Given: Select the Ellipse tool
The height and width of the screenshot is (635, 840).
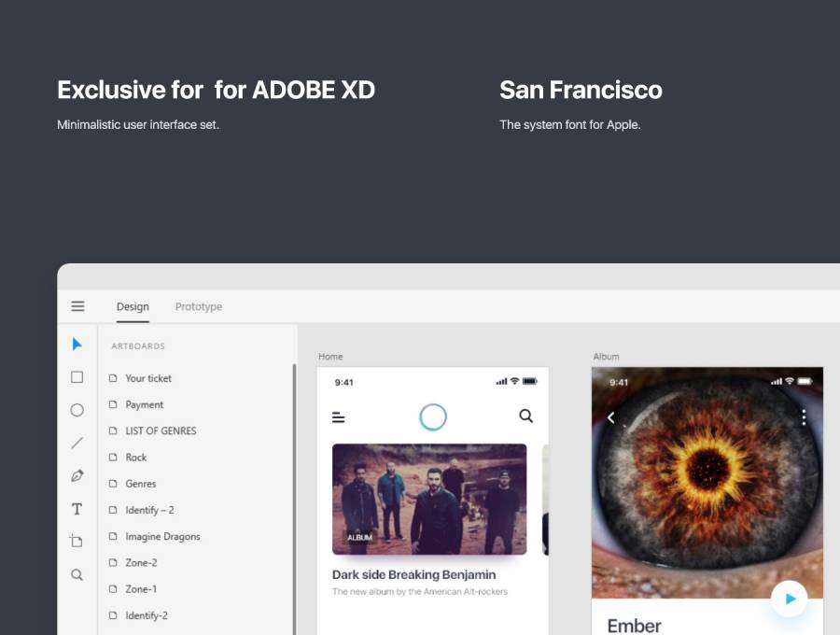Looking at the screenshot, I should point(77,410).
